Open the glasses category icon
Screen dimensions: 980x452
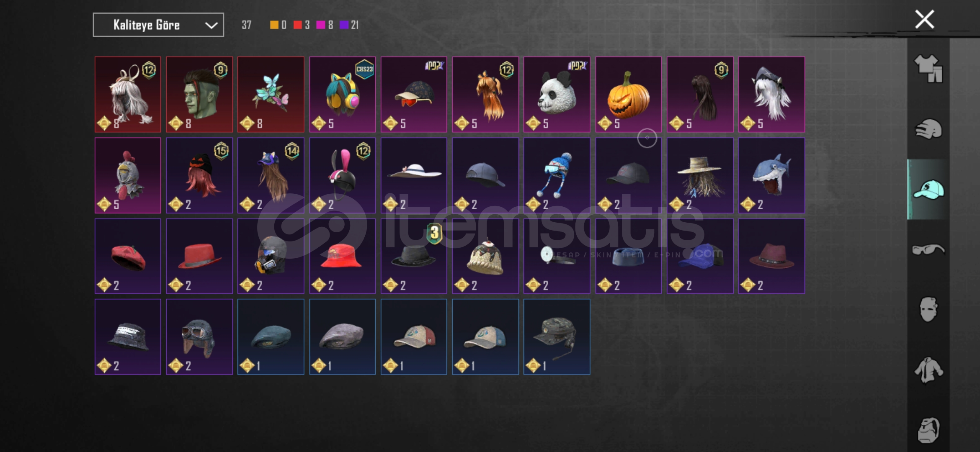928,249
